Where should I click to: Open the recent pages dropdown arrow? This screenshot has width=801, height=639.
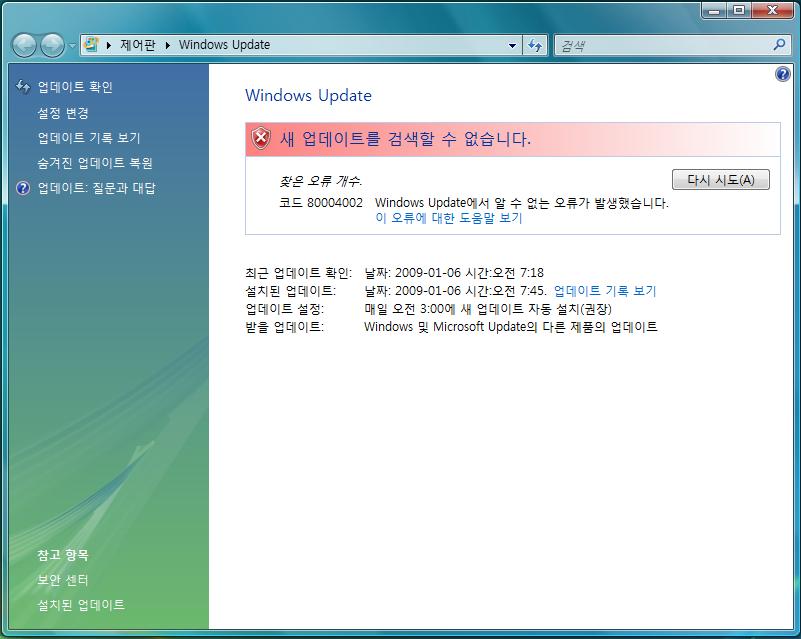pyautogui.click(x=72, y=45)
